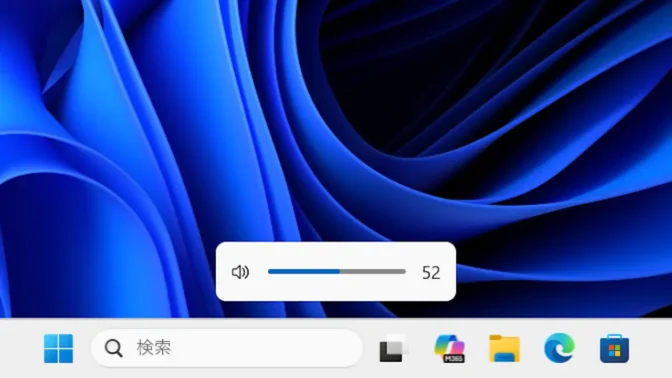Click the volume slider track
The width and height of the screenshot is (672, 378).
coord(337,271)
